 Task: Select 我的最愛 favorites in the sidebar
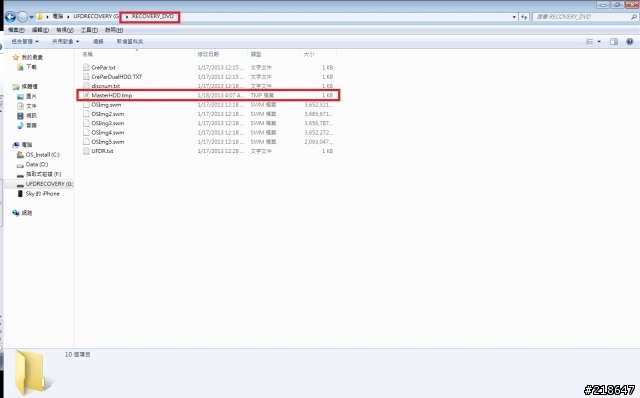(32, 57)
